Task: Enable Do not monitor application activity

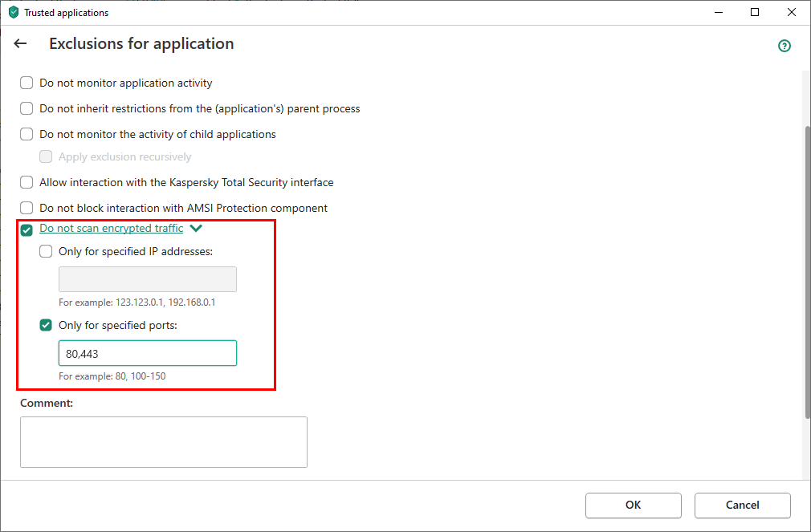Action: [x=26, y=83]
